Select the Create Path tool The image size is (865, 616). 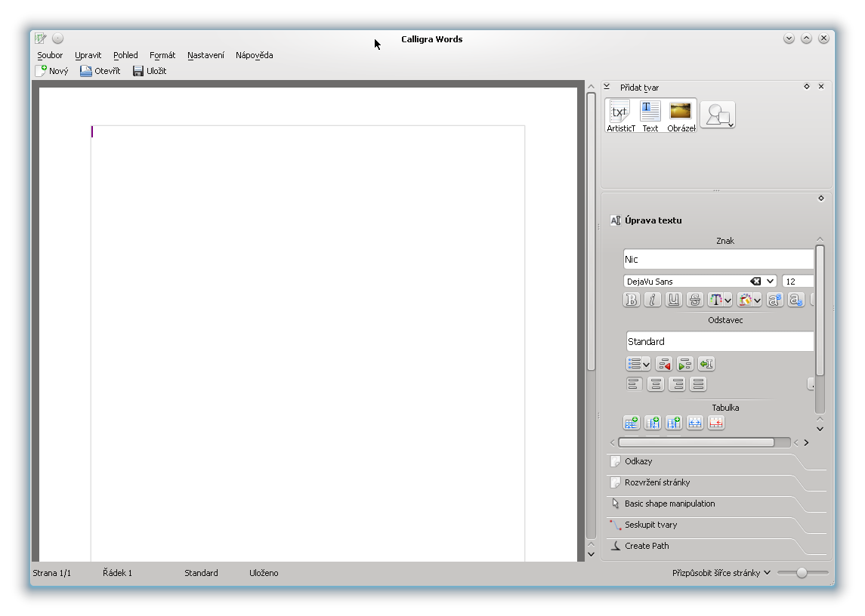point(716,546)
